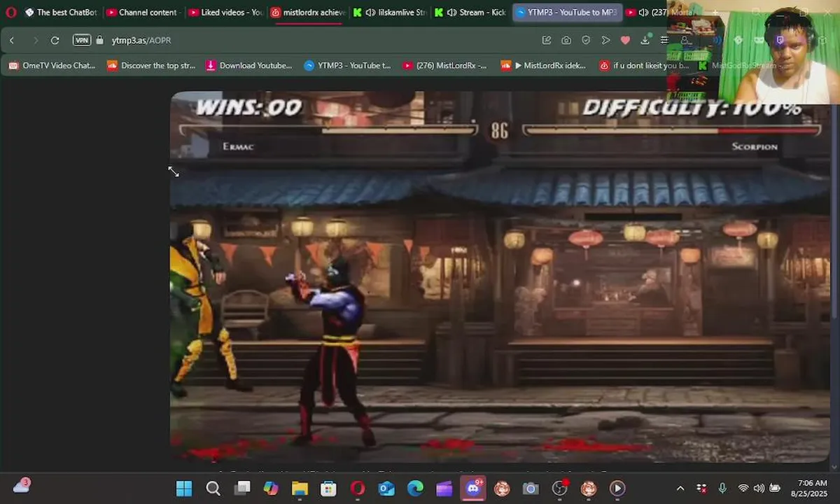
Task: Go back to the previous page
Action: pyautogui.click(x=12, y=41)
